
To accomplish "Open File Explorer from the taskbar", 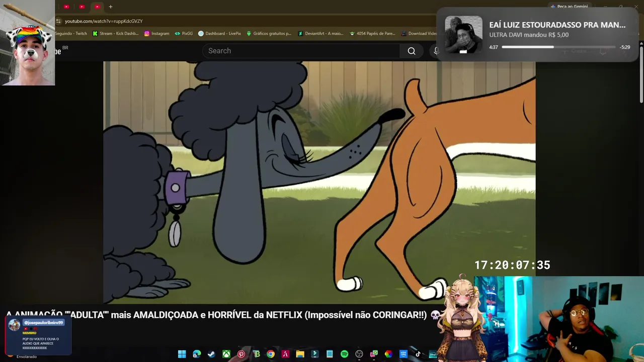I will (x=300, y=354).
